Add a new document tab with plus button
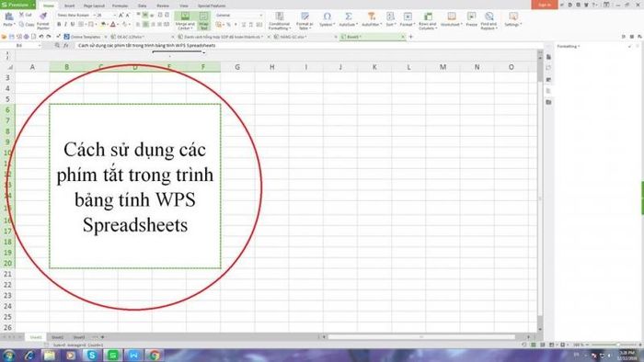 point(410,37)
